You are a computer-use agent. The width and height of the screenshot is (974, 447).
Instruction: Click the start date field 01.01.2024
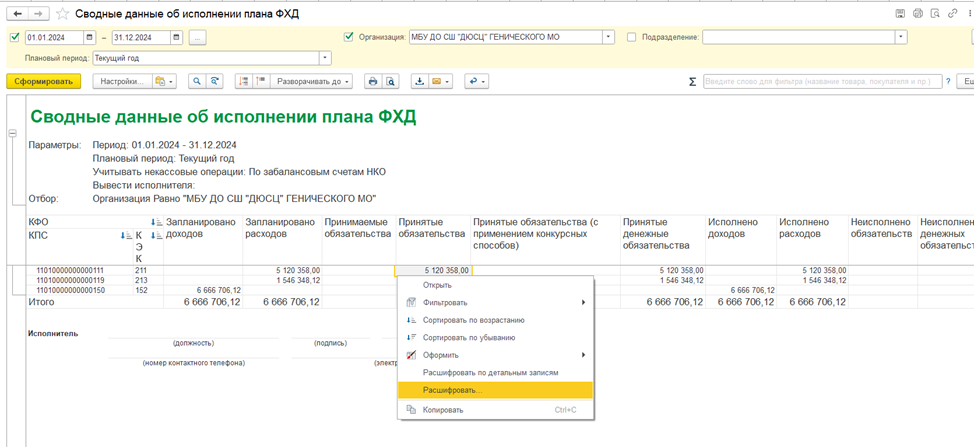point(55,37)
